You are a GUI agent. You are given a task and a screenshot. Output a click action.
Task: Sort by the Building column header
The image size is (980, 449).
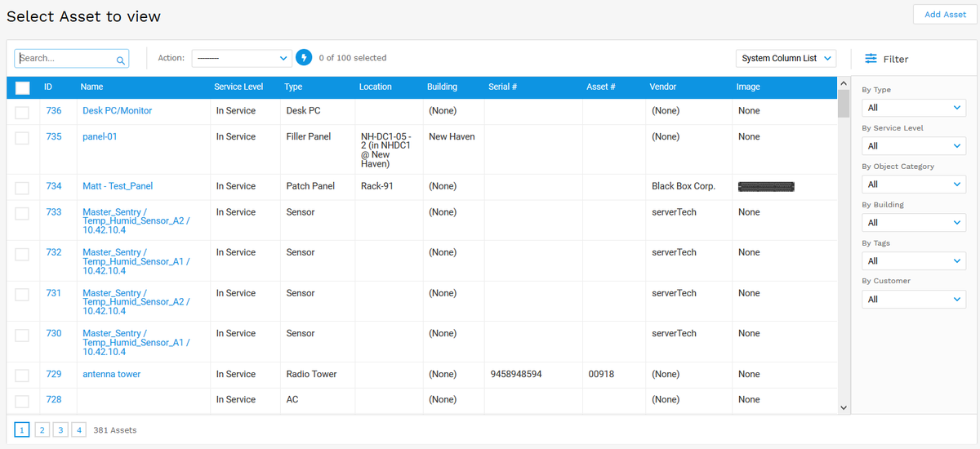point(442,87)
